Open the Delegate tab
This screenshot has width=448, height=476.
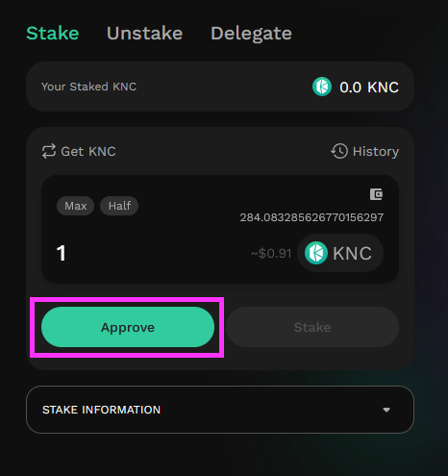pos(251,34)
